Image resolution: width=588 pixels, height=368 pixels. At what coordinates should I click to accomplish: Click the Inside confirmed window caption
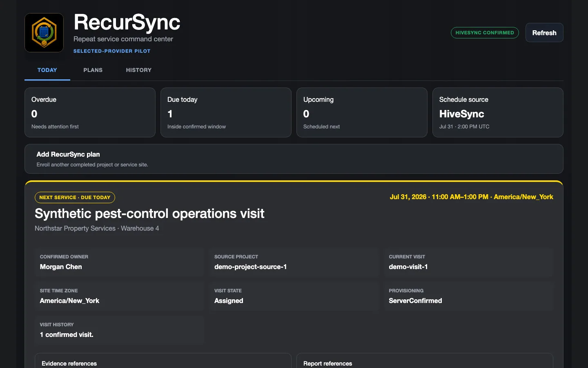click(x=196, y=127)
